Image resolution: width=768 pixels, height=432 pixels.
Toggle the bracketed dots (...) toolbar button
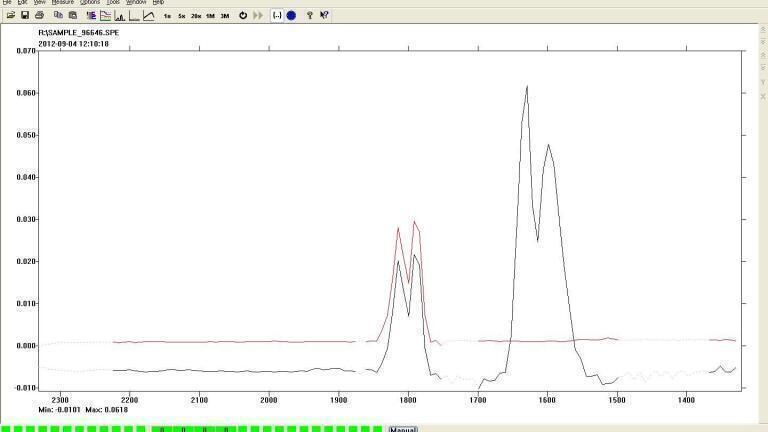coord(277,16)
